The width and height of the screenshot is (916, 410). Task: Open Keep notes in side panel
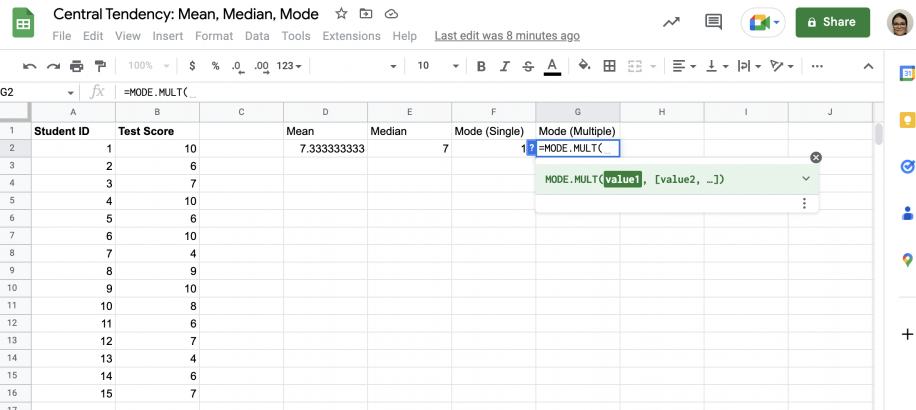[907, 120]
